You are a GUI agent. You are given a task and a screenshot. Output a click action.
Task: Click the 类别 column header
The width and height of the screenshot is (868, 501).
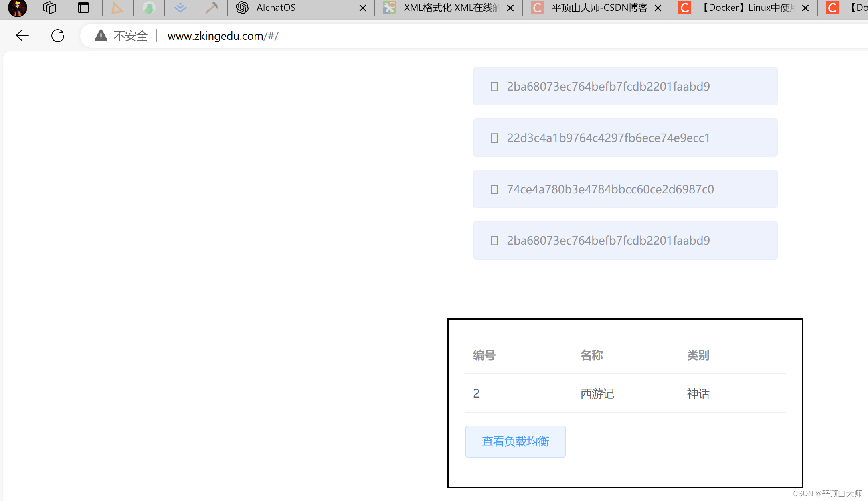[698, 355]
